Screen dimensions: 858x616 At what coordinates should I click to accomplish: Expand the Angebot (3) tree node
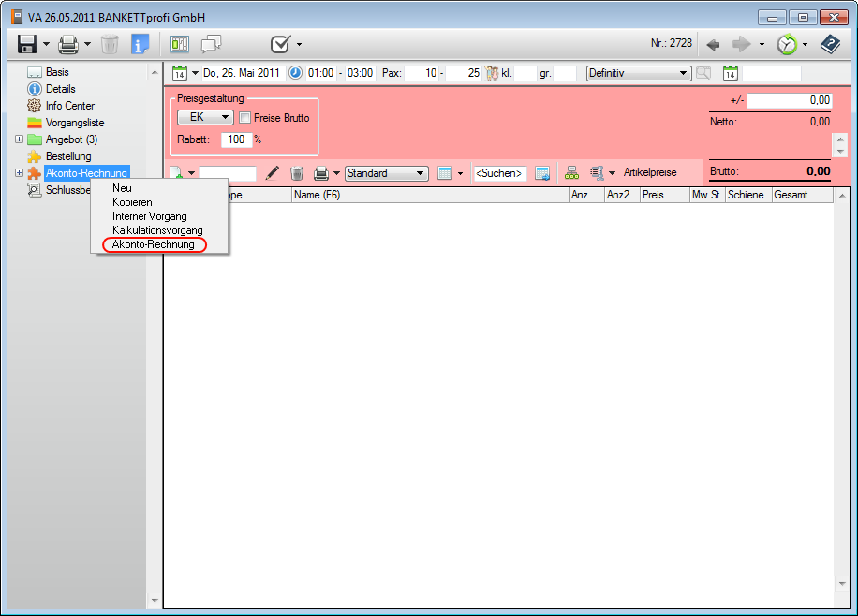click(x=20, y=139)
